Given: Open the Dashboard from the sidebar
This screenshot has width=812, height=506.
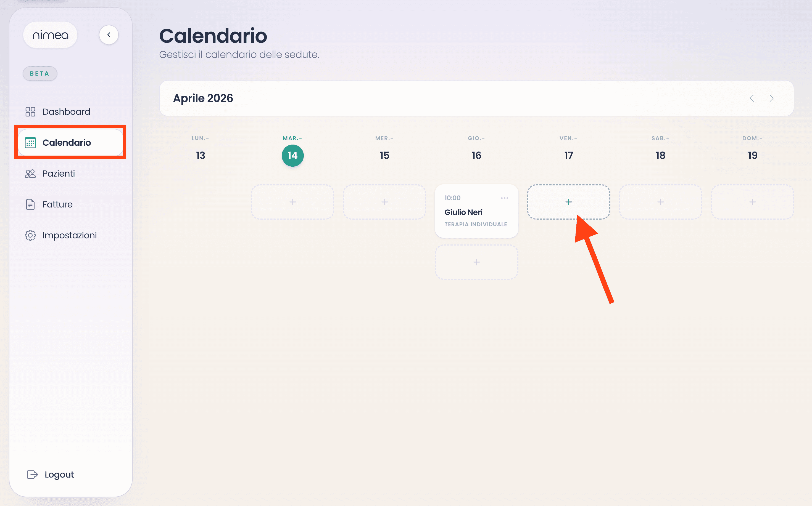Looking at the screenshot, I should coord(66,111).
